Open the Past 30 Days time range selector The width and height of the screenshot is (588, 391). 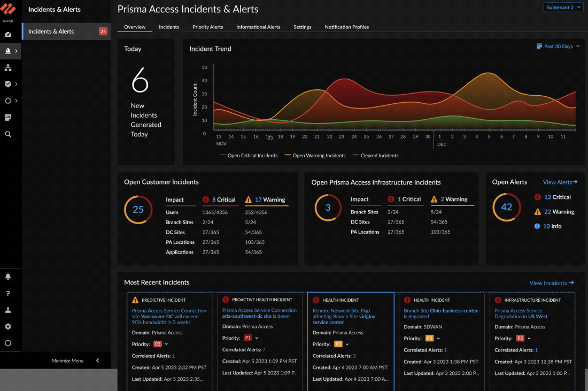coord(558,46)
